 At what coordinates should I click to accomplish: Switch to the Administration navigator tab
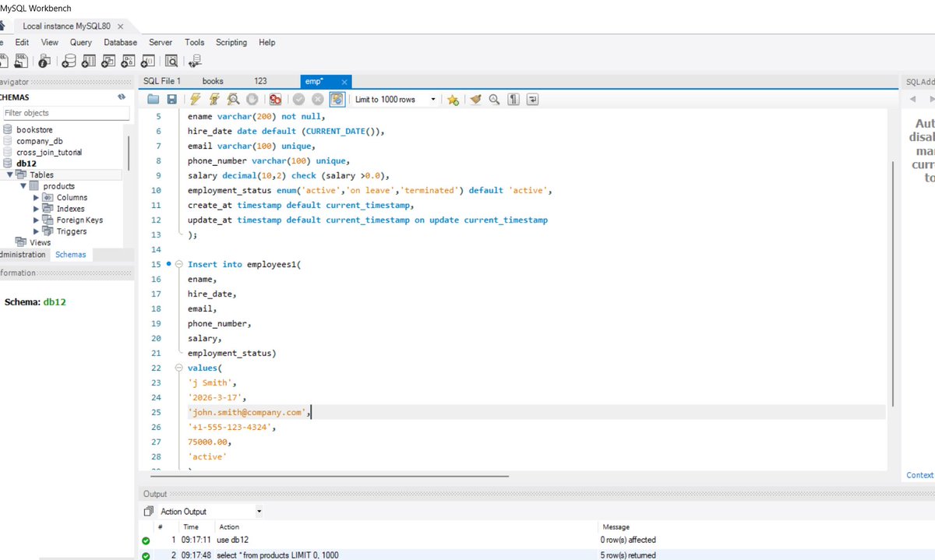[x=23, y=255]
